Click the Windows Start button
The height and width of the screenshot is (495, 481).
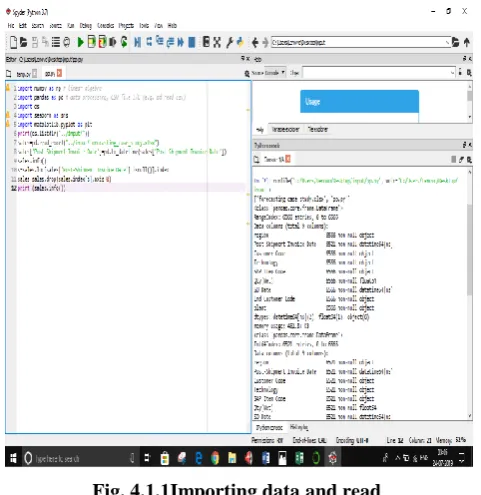(x=13, y=458)
